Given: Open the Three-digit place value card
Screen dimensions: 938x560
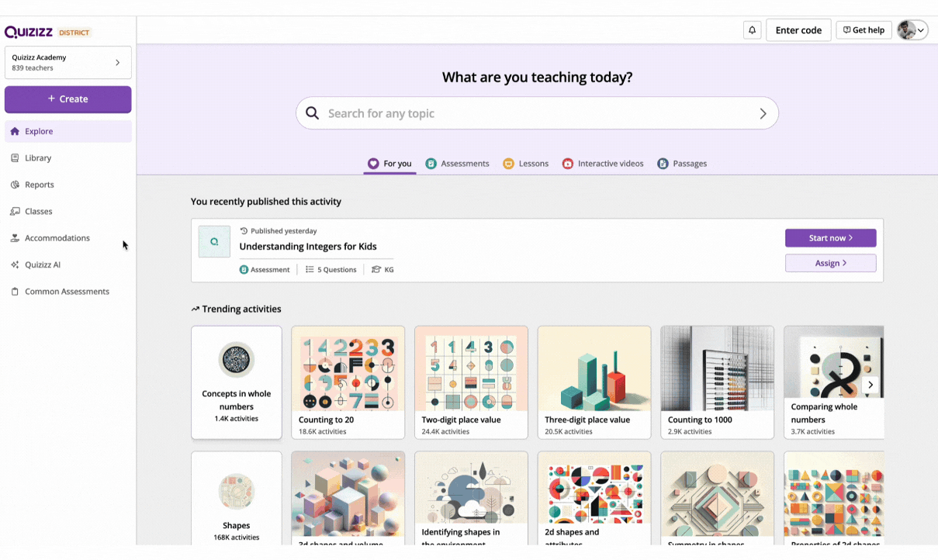Looking at the screenshot, I should tap(594, 382).
